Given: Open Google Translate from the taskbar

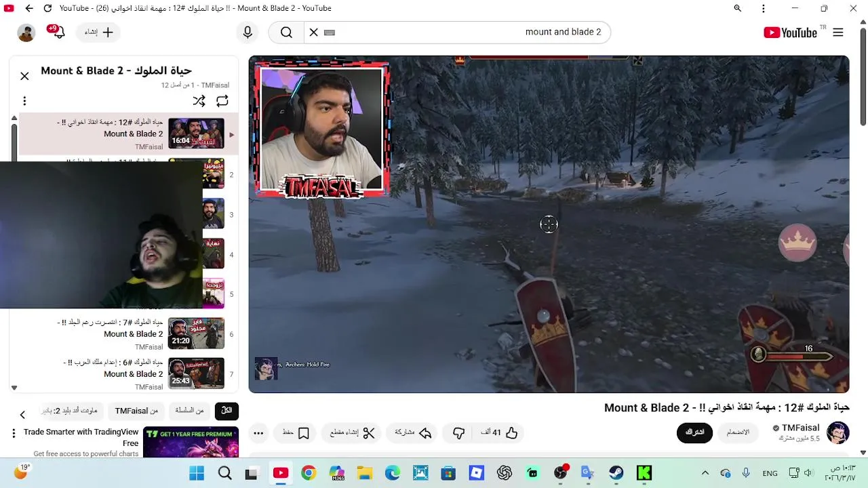Looking at the screenshot, I should (587, 473).
